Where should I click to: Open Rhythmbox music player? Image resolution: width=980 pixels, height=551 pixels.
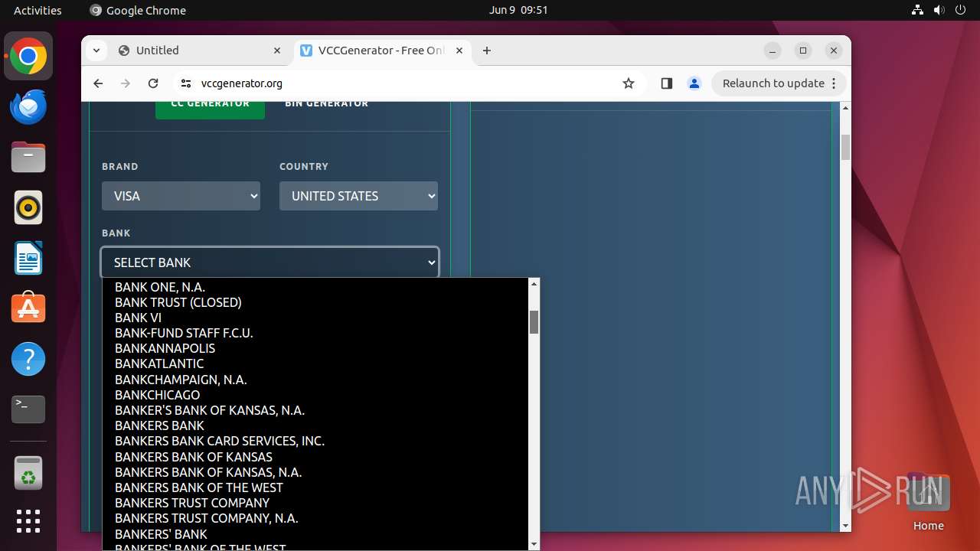(28, 207)
